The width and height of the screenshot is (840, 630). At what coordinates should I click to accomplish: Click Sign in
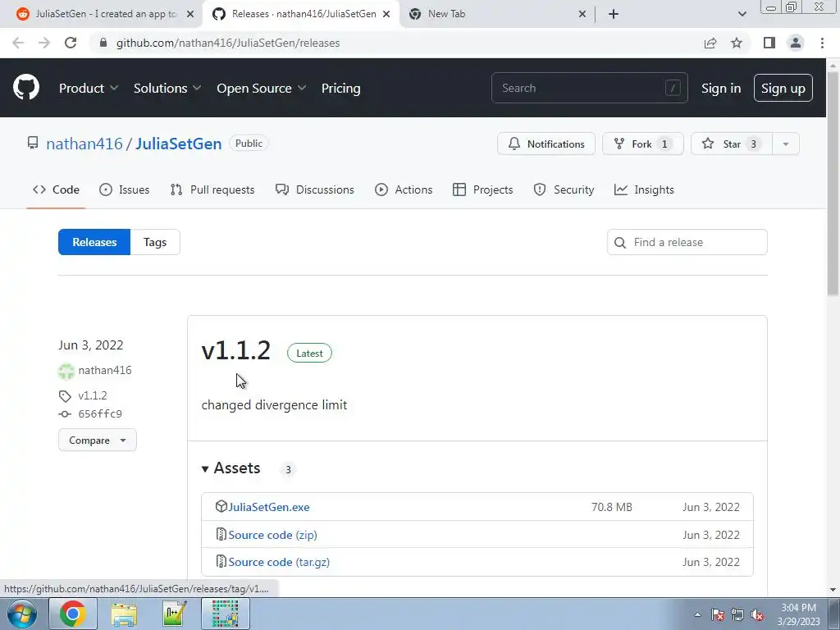pos(721,89)
